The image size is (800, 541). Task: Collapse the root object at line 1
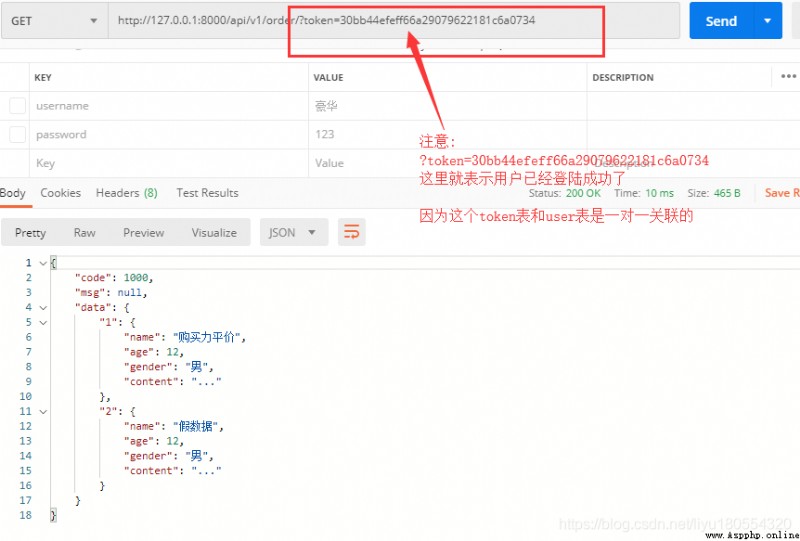43,263
